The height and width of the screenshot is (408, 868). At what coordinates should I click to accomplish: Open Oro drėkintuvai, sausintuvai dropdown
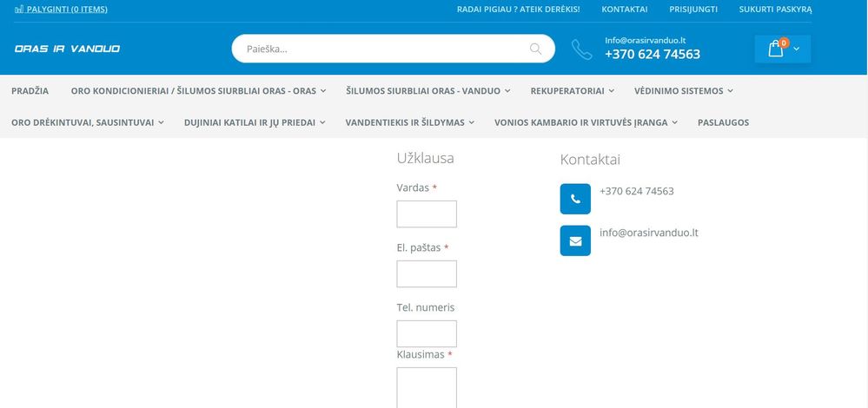[88, 122]
